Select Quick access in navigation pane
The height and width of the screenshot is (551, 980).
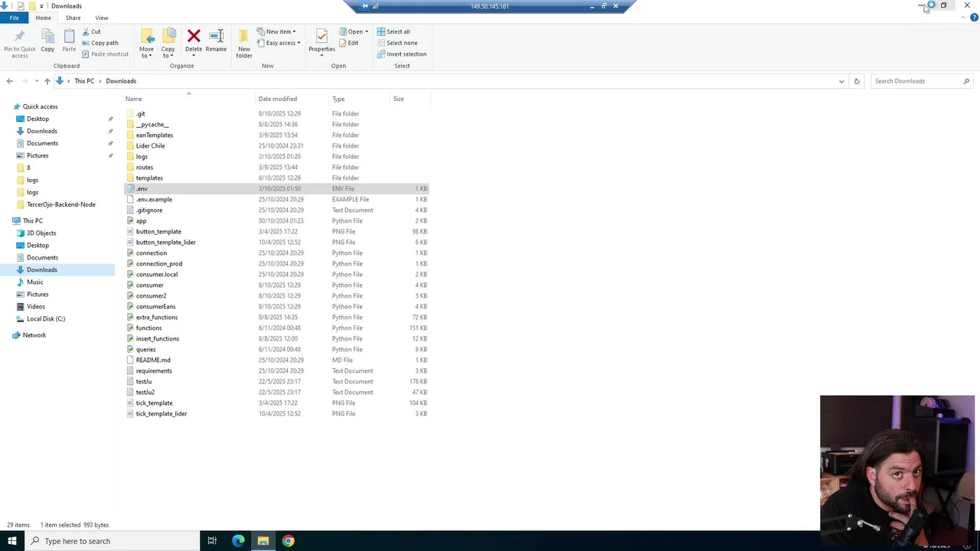click(40, 106)
